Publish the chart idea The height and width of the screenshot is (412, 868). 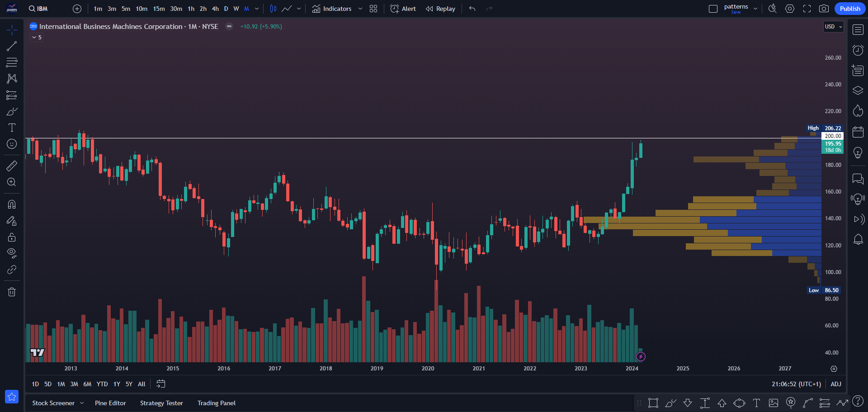pos(850,9)
